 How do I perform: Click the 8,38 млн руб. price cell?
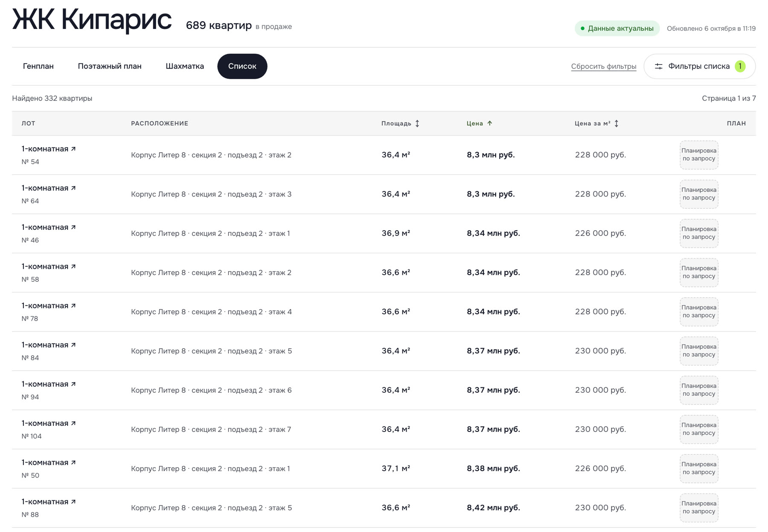[493, 468]
